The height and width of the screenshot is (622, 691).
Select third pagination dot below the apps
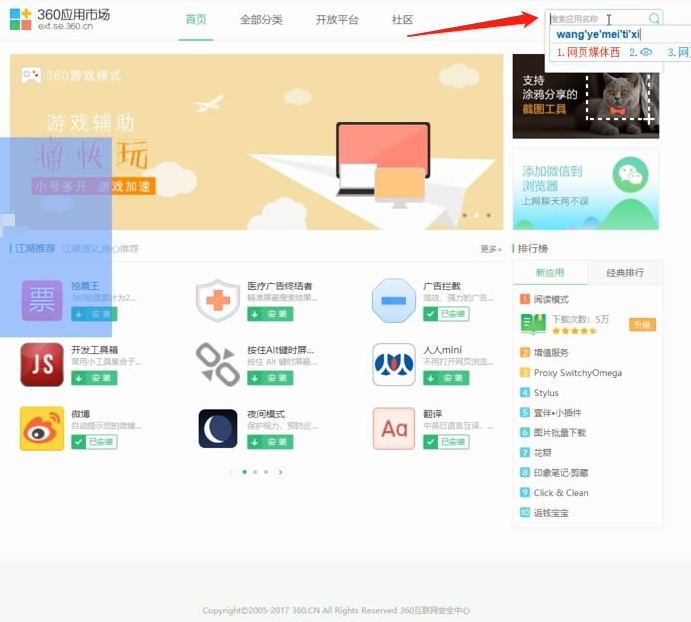click(x=266, y=472)
